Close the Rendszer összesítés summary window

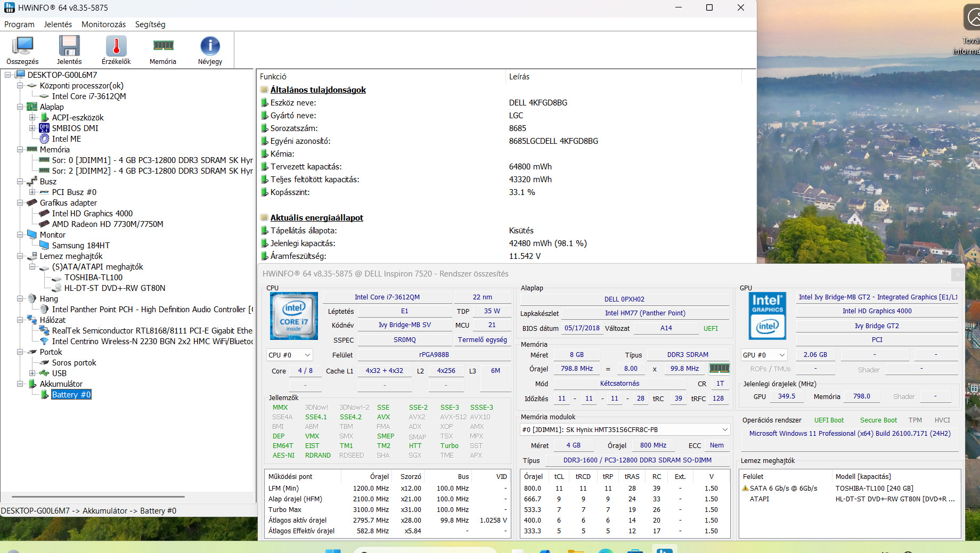point(958,274)
